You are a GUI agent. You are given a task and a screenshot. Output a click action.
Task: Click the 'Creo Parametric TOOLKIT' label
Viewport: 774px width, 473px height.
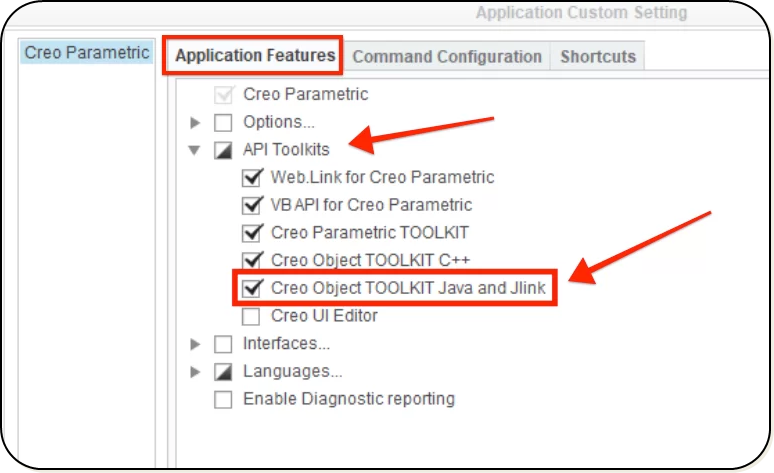[x=370, y=232]
